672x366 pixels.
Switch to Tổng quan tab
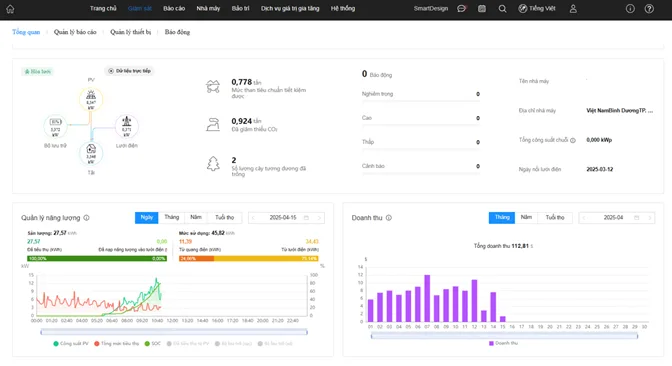pyautogui.click(x=26, y=32)
